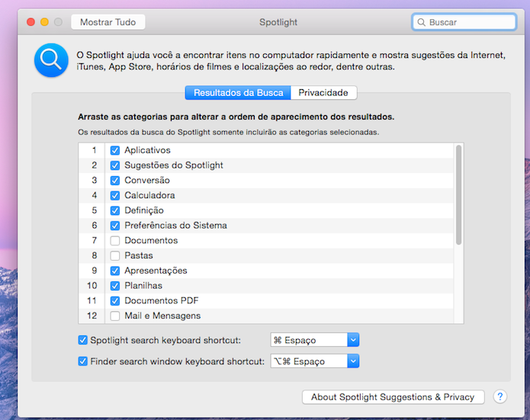Click the Mostrar Tudo button
The height and width of the screenshot is (420, 530).
(108, 22)
